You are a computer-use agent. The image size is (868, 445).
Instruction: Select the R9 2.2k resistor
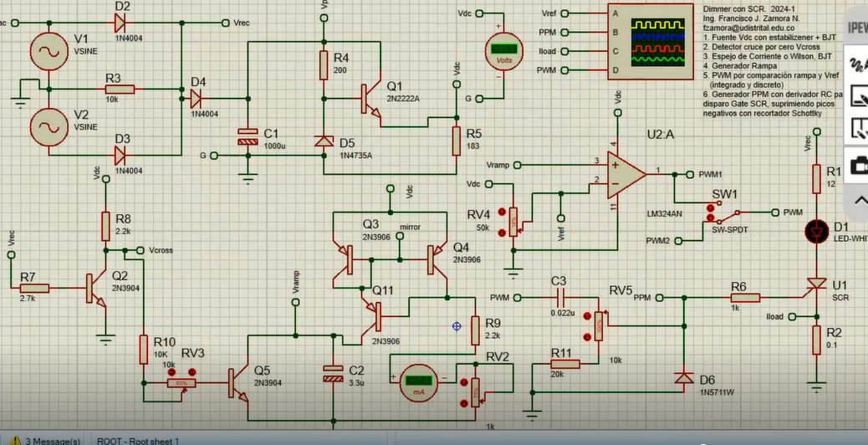coord(475,330)
